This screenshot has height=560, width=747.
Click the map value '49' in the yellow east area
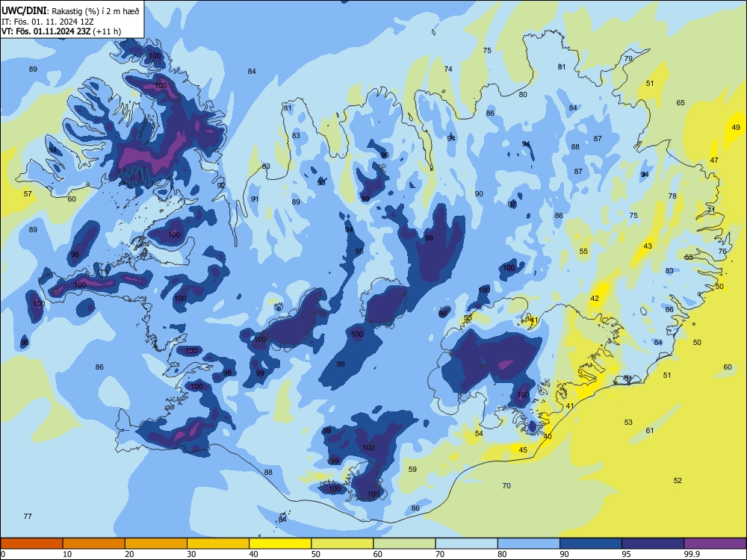point(736,127)
